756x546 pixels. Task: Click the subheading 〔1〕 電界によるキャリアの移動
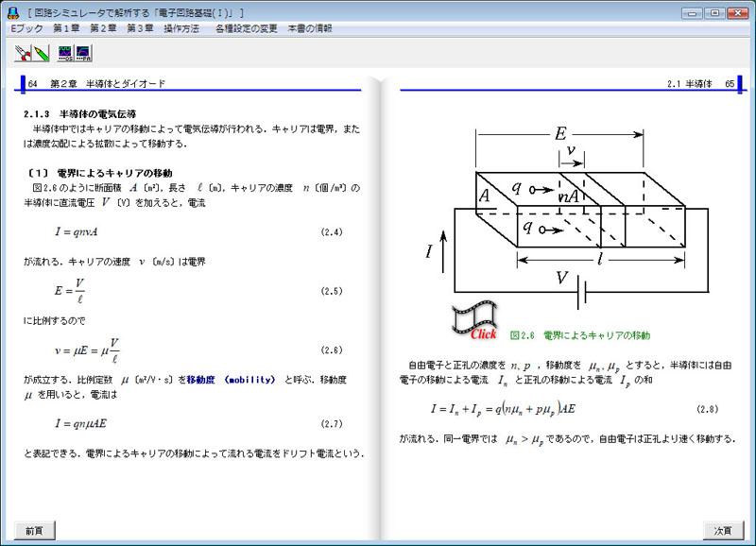point(98,173)
